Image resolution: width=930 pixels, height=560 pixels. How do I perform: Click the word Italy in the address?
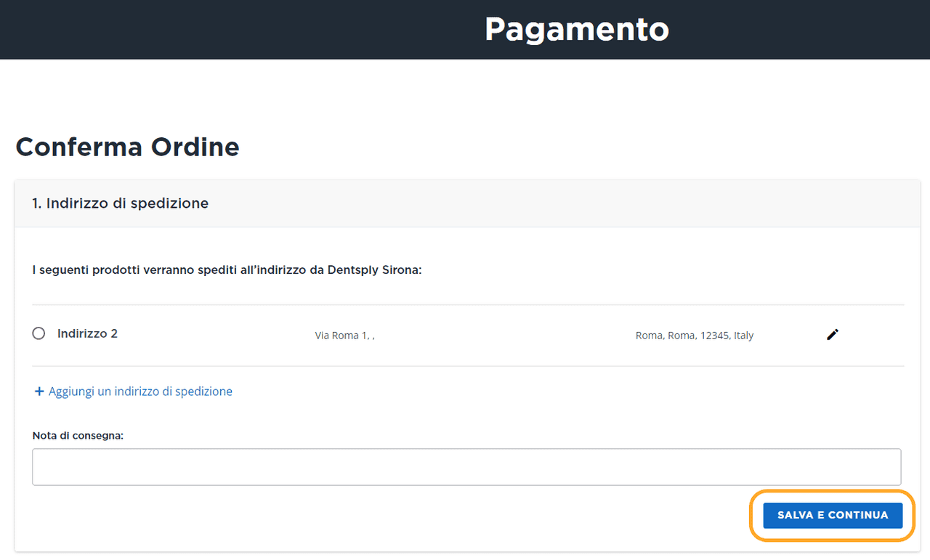click(x=743, y=336)
